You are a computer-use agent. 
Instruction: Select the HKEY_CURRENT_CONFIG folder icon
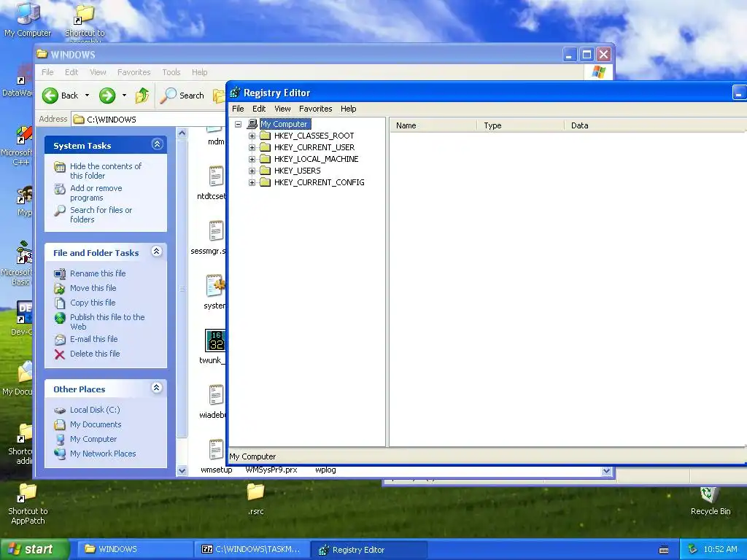[266, 182]
